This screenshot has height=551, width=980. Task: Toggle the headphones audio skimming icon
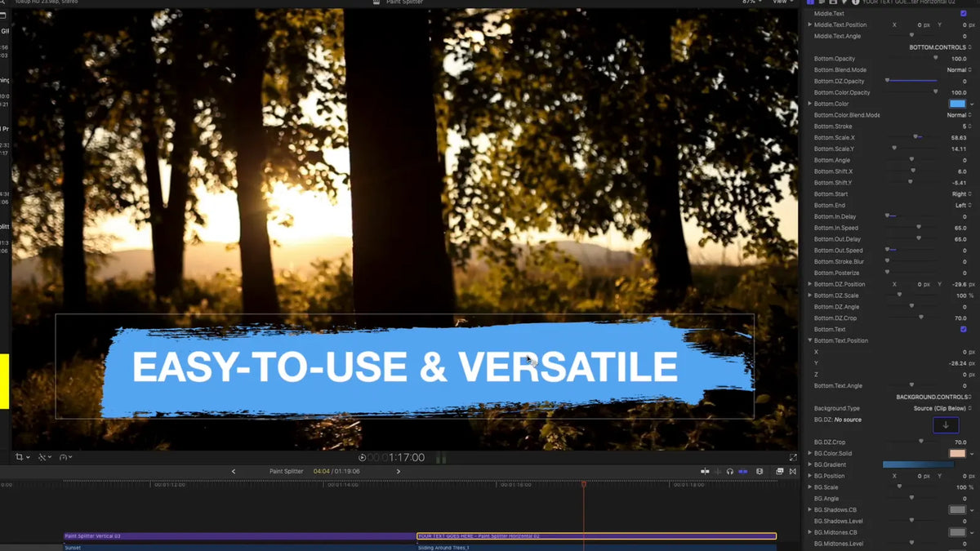tap(730, 471)
